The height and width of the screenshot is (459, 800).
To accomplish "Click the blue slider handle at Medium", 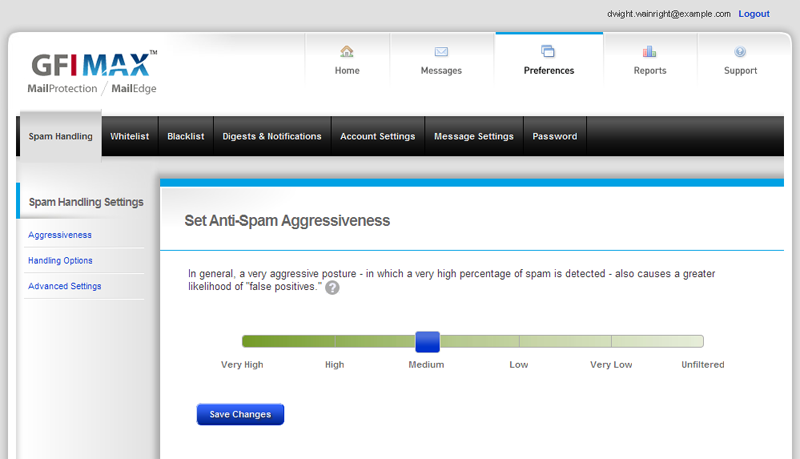I will [x=428, y=342].
